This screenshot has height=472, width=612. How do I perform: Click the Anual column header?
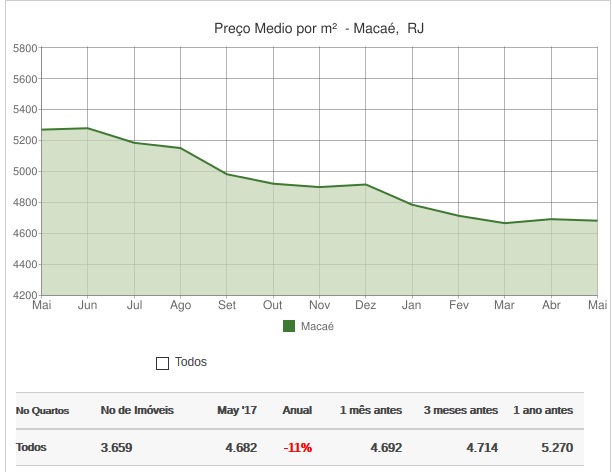click(297, 410)
